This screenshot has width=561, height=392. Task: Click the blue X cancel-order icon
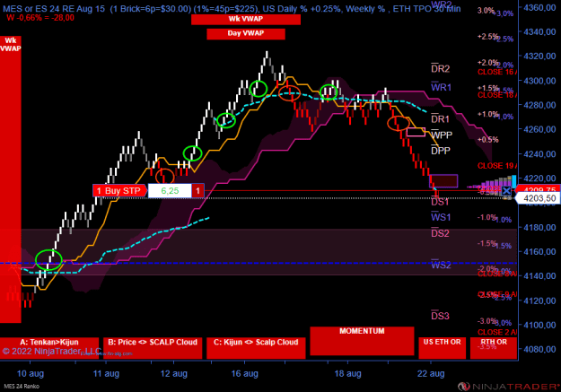pos(506,191)
